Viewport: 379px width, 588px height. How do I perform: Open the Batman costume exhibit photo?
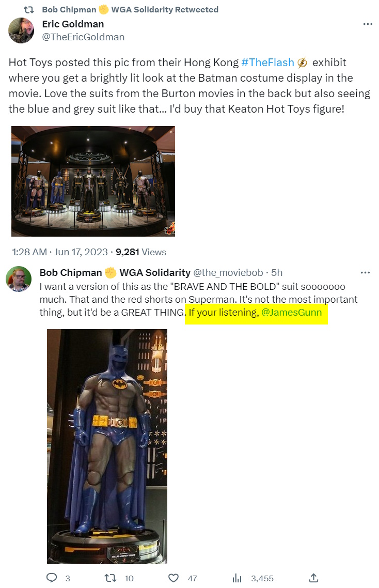tap(93, 181)
